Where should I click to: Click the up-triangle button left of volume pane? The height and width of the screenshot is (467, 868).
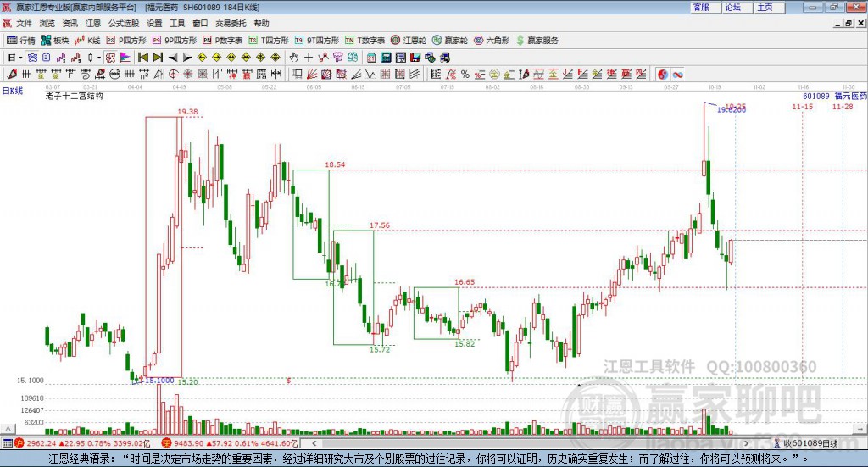point(8,429)
